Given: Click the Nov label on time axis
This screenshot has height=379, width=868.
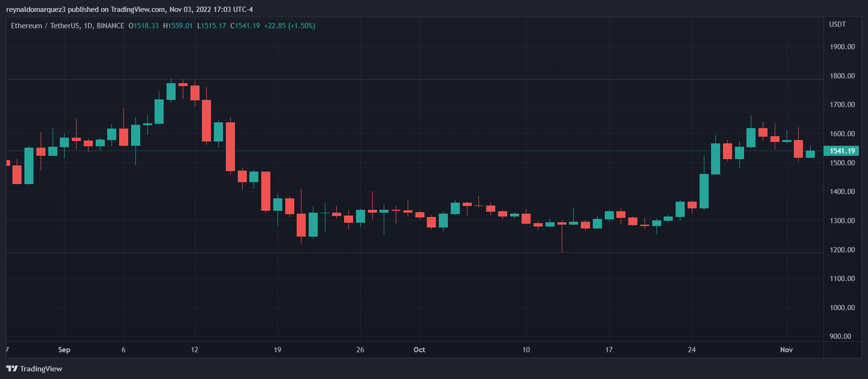Looking at the screenshot, I should (x=786, y=350).
